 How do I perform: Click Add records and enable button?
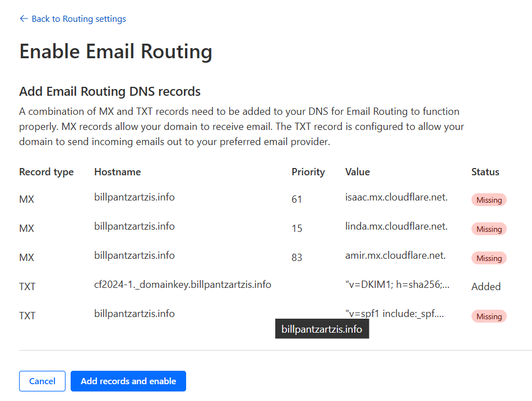[x=128, y=381]
